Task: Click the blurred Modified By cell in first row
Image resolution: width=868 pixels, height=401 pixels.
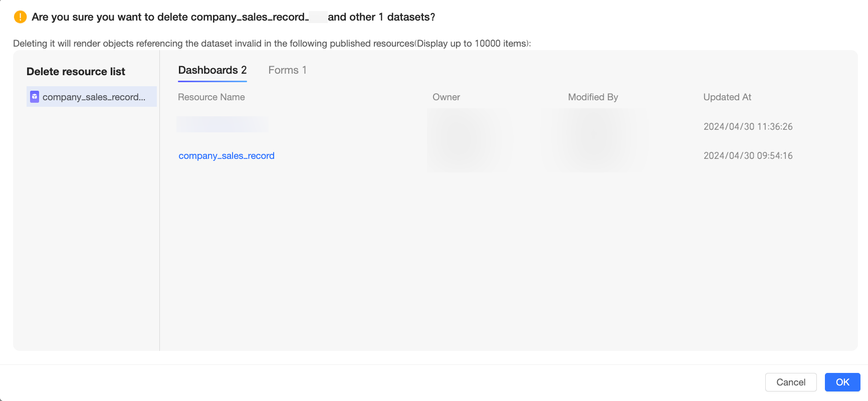Action: (593, 127)
